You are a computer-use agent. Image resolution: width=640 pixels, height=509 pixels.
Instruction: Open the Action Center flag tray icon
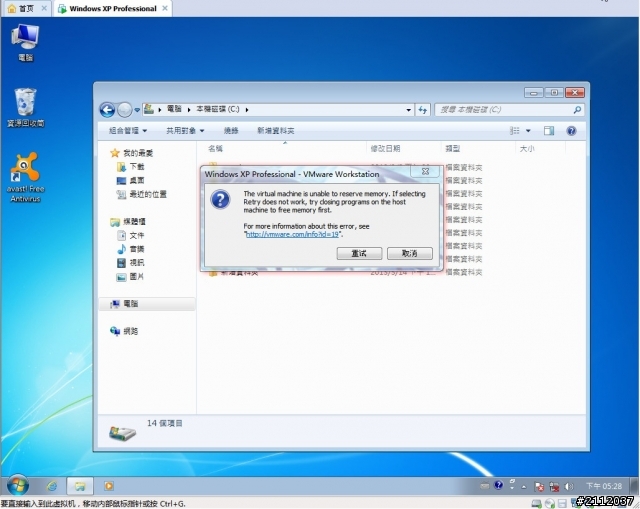point(539,487)
